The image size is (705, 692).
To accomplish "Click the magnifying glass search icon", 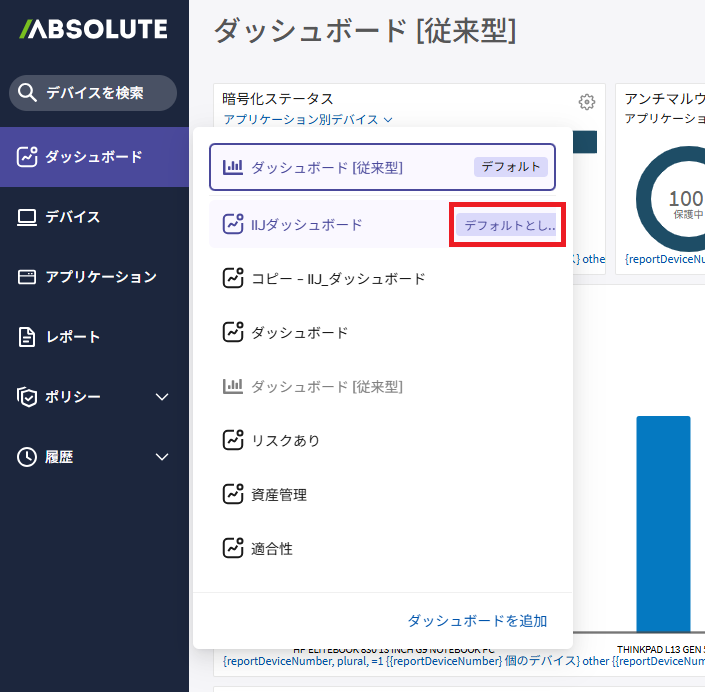I will pyautogui.click(x=28, y=93).
